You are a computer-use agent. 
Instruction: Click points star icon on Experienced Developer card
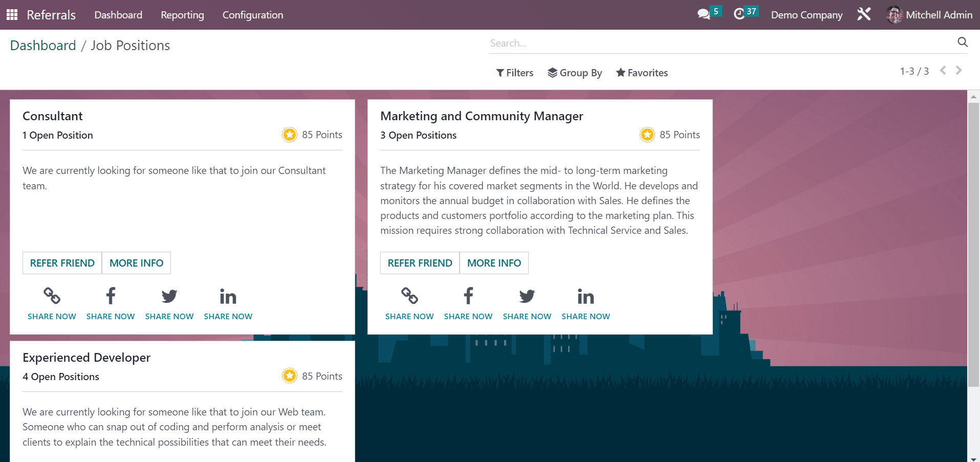290,376
